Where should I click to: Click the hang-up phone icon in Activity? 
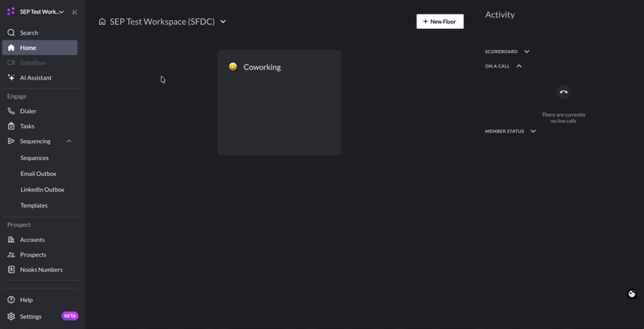[563, 92]
